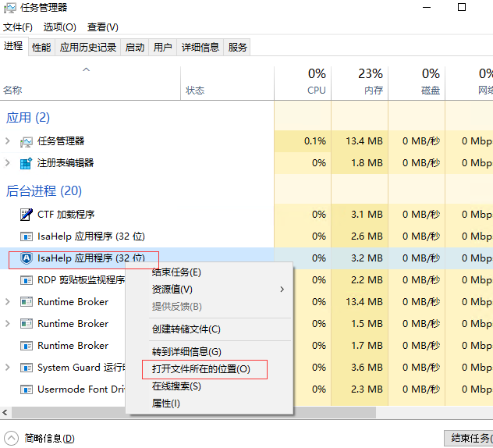Click the sort arrow above 名称 column
Viewport: 493px width, 448px height.
[x=86, y=69]
